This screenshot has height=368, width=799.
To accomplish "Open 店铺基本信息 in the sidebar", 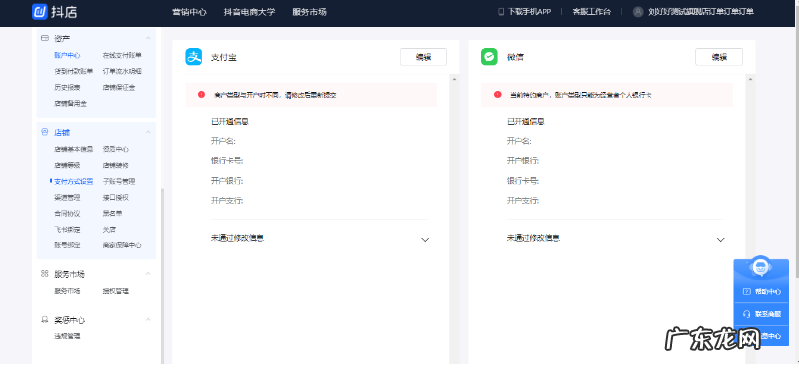I will [74, 149].
